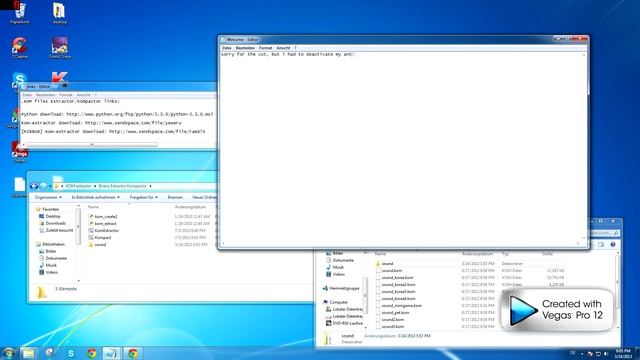640x360 pixels.
Task: Click the horizontal scrollbar in the links Editor
Action: (92, 144)
